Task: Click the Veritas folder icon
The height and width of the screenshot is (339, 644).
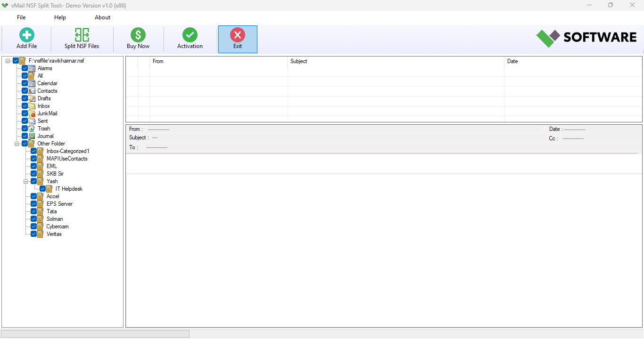Action: pos(41,234)
